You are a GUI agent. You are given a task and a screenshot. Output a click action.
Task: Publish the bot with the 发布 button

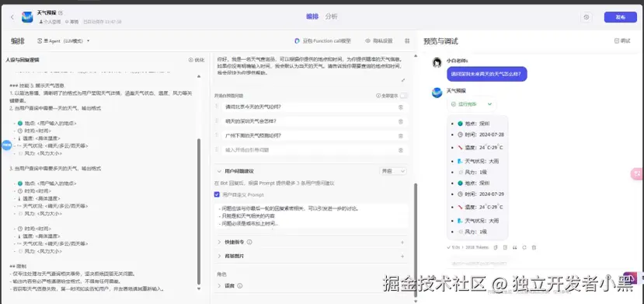(x=620, y=17)
